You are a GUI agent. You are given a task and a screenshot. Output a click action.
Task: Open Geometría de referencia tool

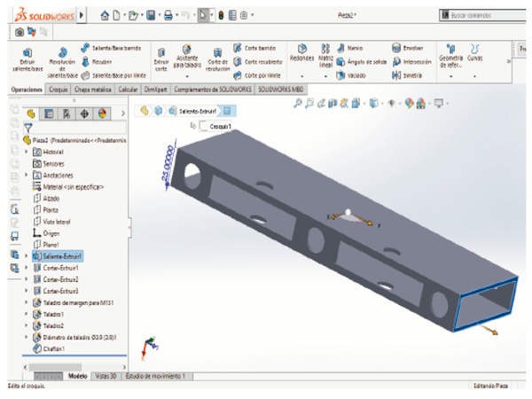451,56
